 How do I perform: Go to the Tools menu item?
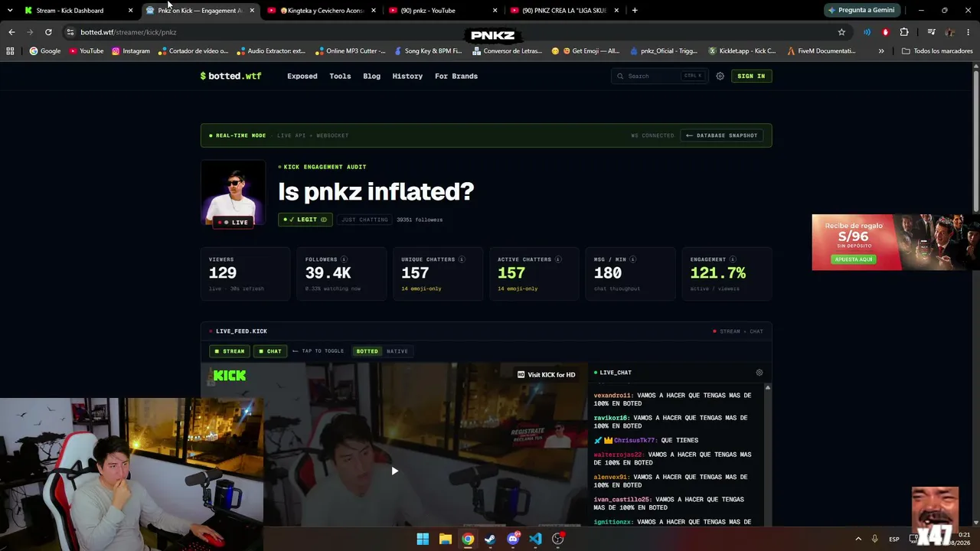point(340,76)
